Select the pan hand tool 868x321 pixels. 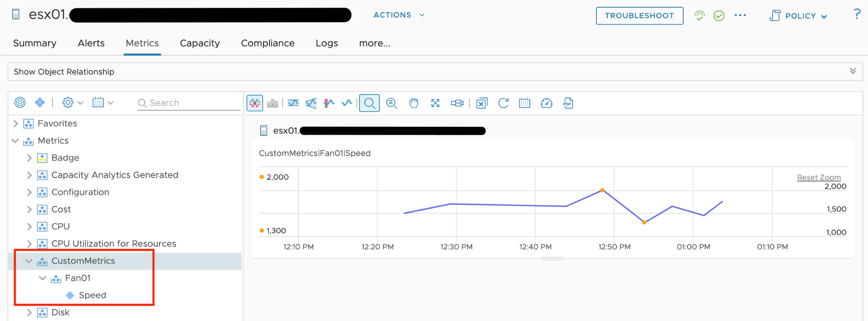[414, 103]
